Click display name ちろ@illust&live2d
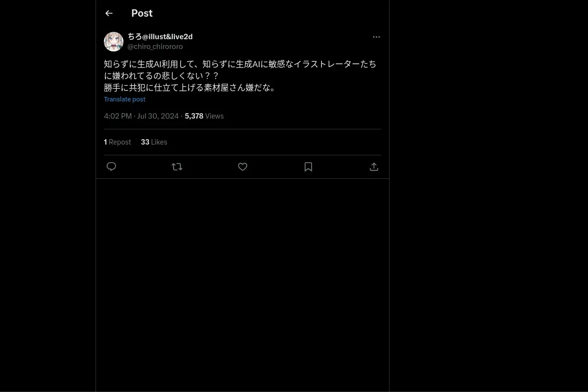Screen dimensions: 588x392 coord(160,37)
